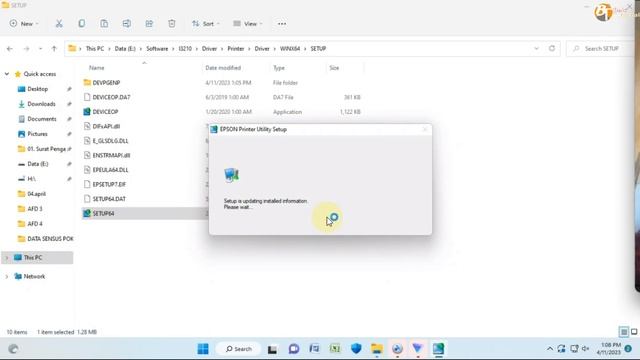The height and width of the screenshot is (360, 640).
Task: Open Windows Security shield taskbar icon
Action: click(x=356, y=349)
